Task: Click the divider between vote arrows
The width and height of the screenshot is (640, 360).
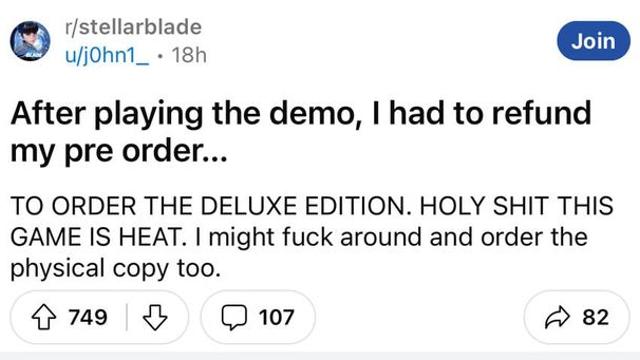Action: pyautogui.click(x=127, y=317)
